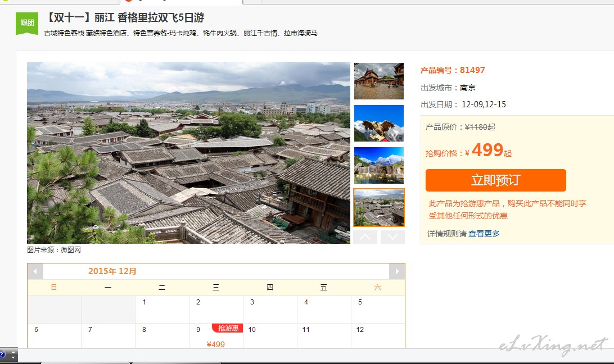Viewport: 614px width, 364px height.
Task: Click the 此产品为抢游惠产品 notice text
Action: click(x=508, y=210)
